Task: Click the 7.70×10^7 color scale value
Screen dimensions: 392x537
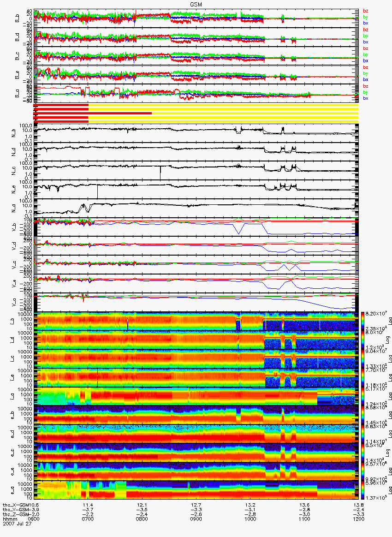Action: point(375,370)
